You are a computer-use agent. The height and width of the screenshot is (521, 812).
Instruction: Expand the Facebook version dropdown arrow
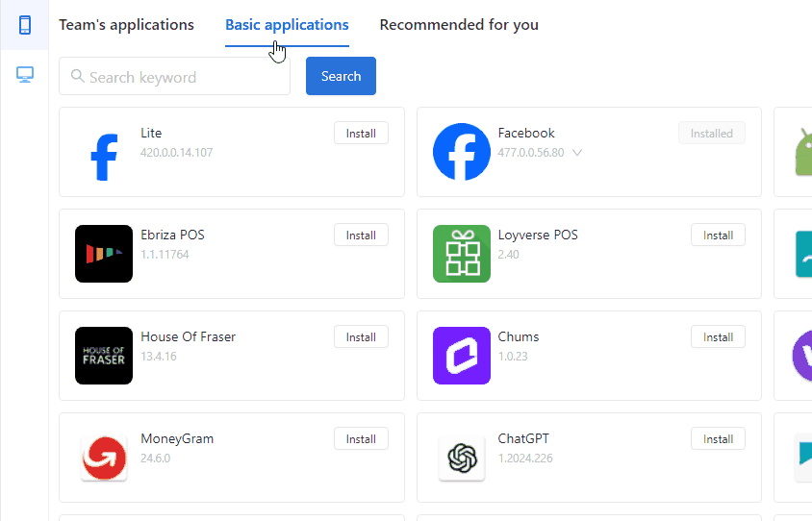tap(577, 153)
